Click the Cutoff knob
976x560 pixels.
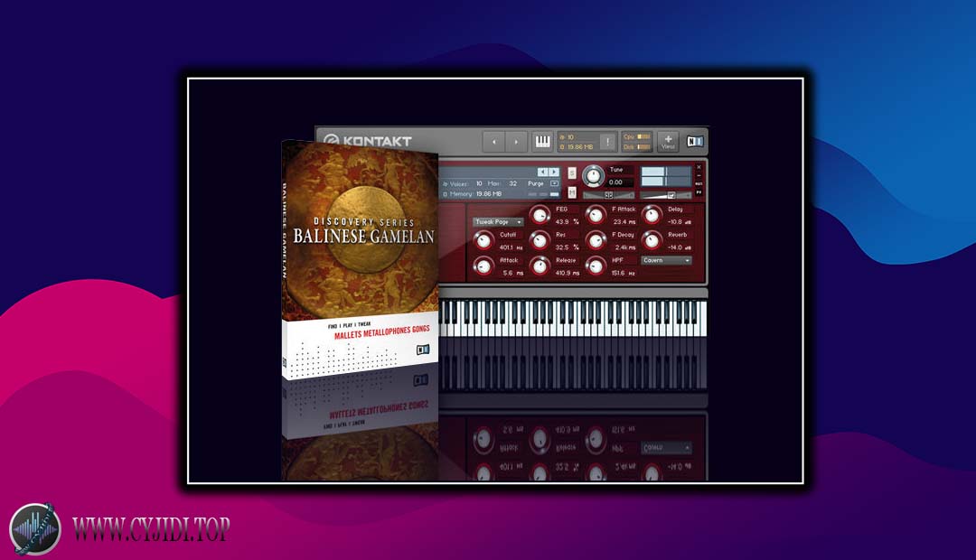tap(483, 241)
